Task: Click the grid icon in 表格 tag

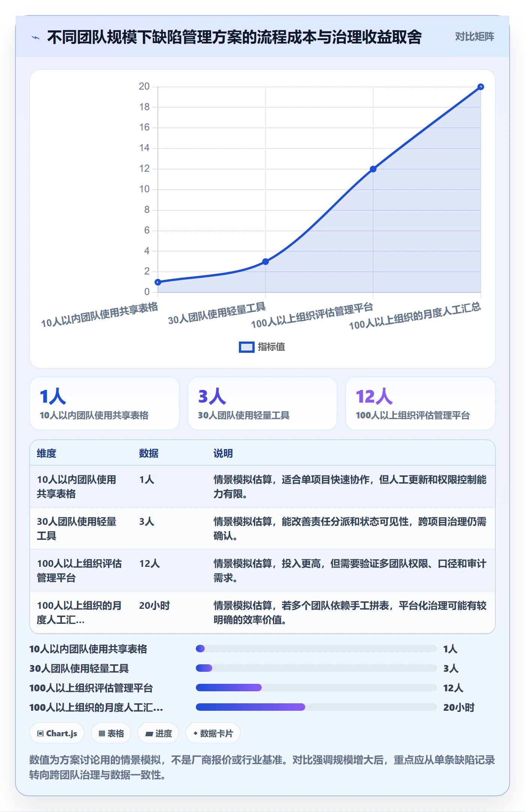Action: pos(102,734)
